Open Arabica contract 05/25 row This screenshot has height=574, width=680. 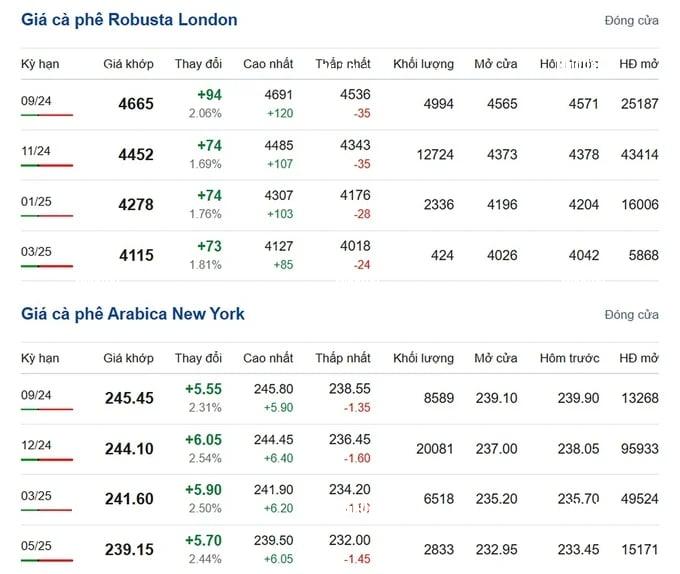click(340, 549)
